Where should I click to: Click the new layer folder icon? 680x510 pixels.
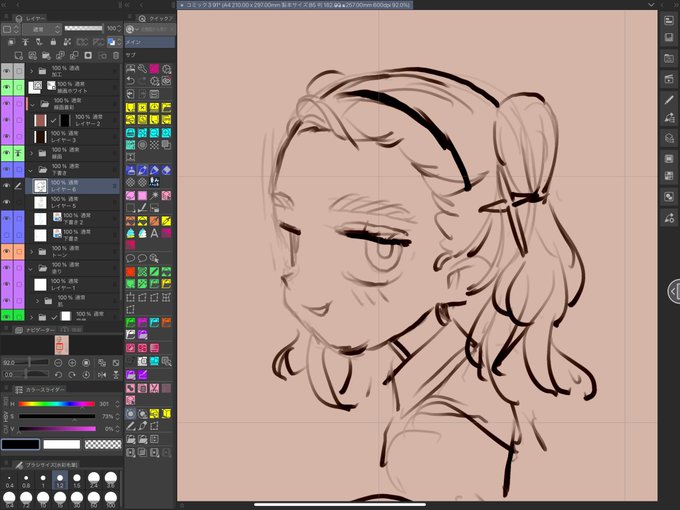46,56
